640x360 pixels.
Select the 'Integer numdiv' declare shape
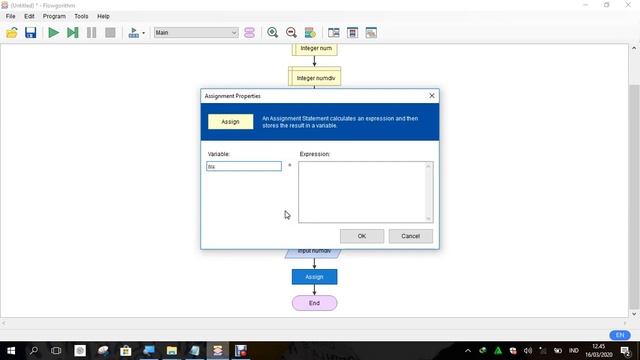click(315, 77)
